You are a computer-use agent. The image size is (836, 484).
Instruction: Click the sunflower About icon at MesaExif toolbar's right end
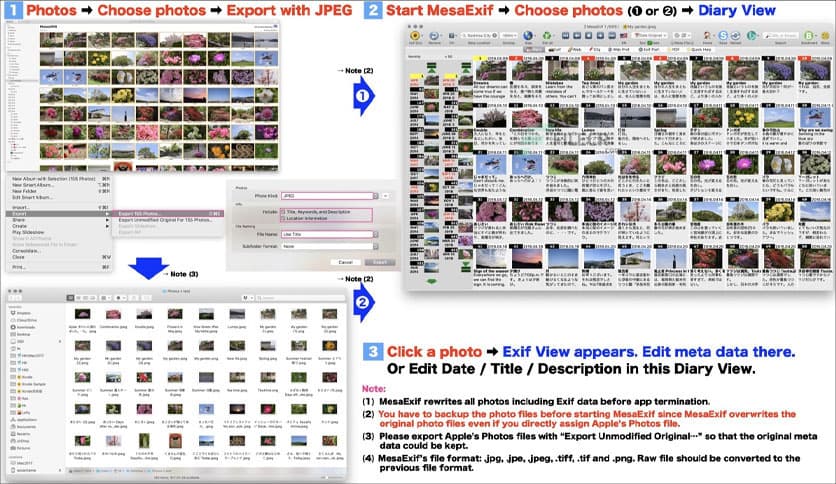tap(825, 35)
